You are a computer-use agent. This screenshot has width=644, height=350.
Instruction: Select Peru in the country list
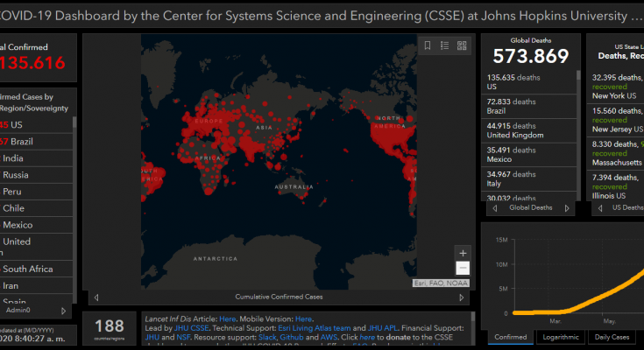[x=36, y=192]
